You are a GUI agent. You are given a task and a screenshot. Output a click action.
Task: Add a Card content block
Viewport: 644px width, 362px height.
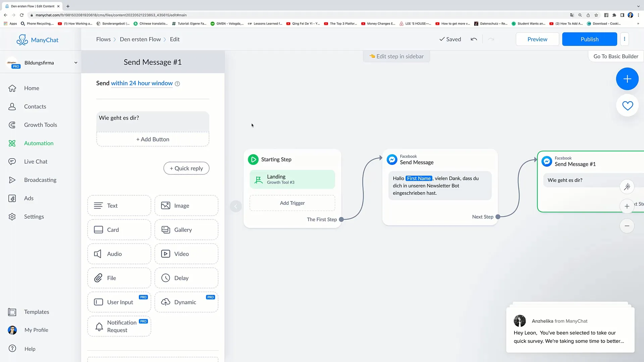[119, 230]
